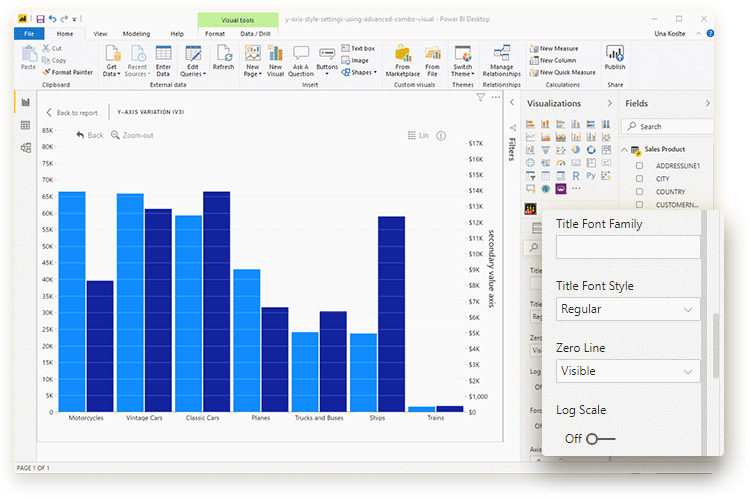Open the filter icon on visual header

481,98
